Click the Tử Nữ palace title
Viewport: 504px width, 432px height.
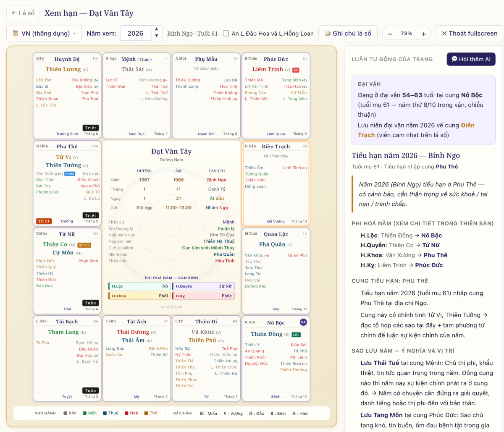coord(67,234)
